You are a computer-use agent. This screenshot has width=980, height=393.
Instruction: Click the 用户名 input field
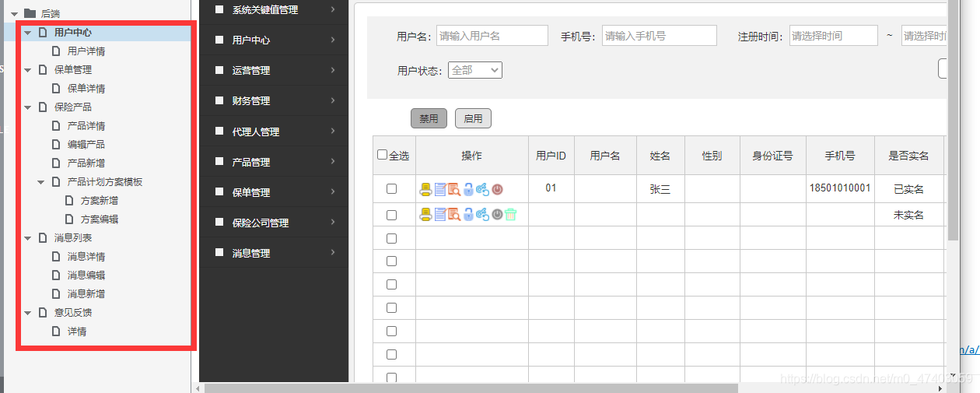[492, 36]
